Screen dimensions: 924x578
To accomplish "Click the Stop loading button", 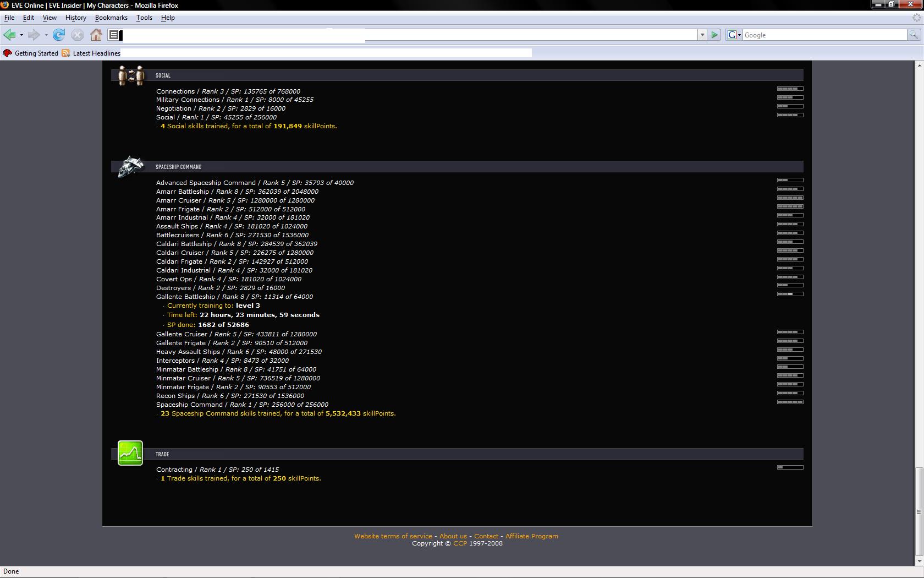I will [x=78, y=35].
